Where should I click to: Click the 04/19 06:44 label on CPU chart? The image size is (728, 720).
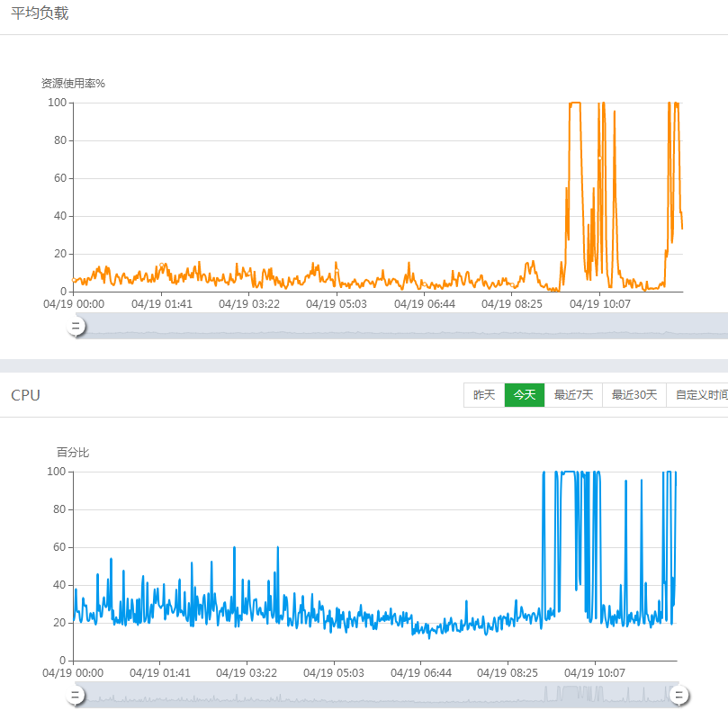[420, 673]
